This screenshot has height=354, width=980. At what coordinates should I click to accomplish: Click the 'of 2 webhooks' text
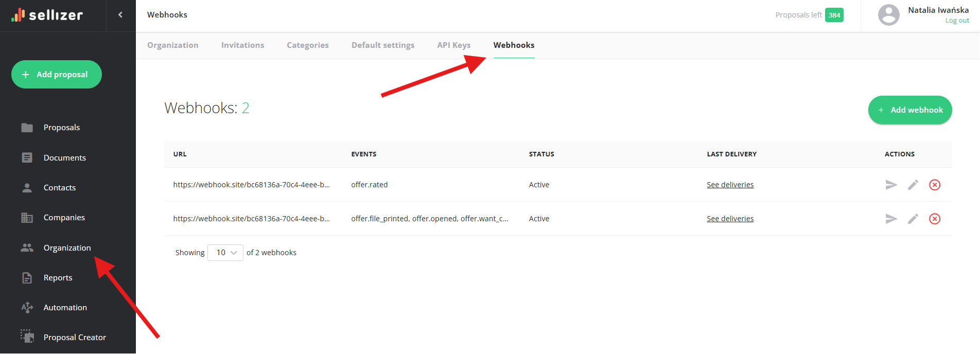pos(272,253)
